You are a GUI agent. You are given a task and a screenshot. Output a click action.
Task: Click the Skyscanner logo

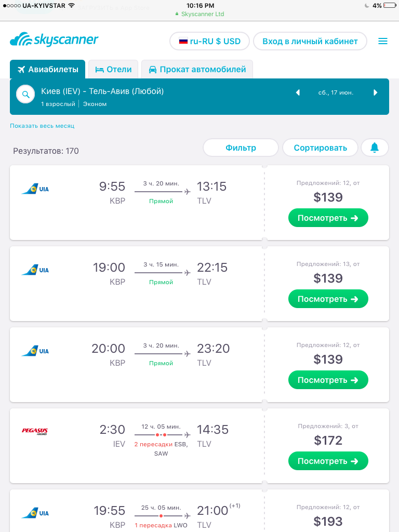coord(54,39)
